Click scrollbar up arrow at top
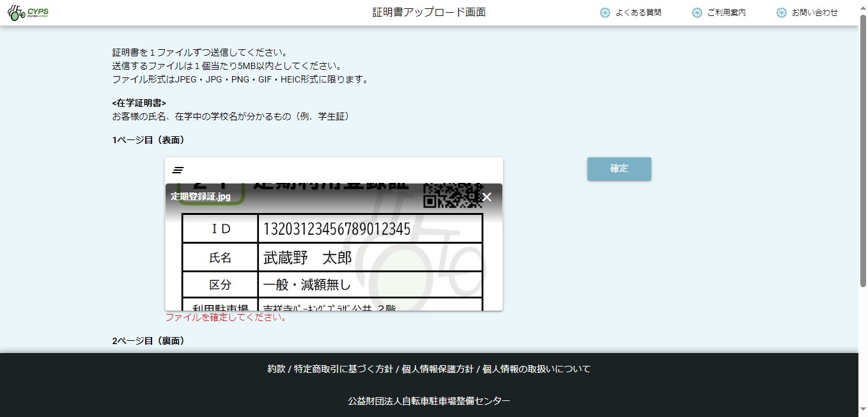Image resolution: width=868 pixels, height=417 pixels. click(863, 4)
